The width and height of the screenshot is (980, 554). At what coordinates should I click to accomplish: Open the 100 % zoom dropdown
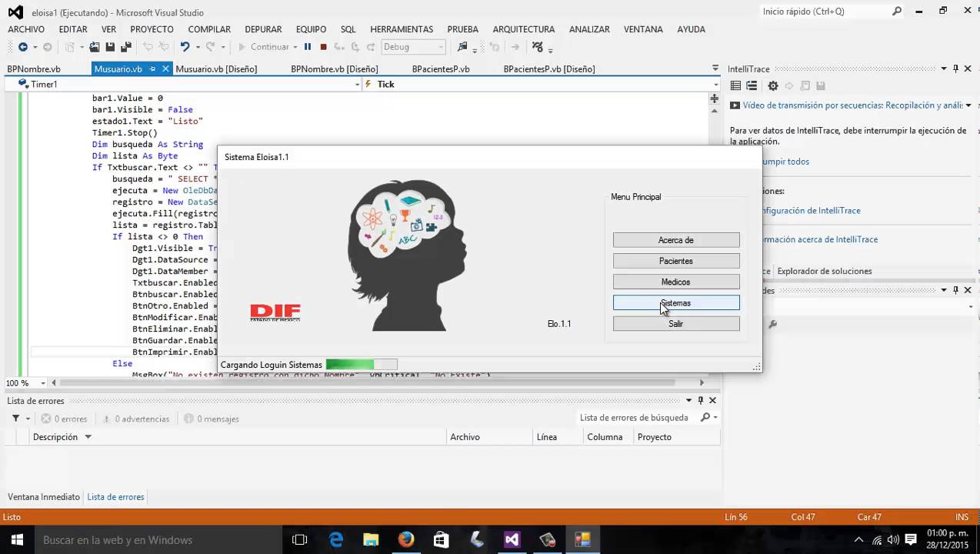[x=43, y=382]
